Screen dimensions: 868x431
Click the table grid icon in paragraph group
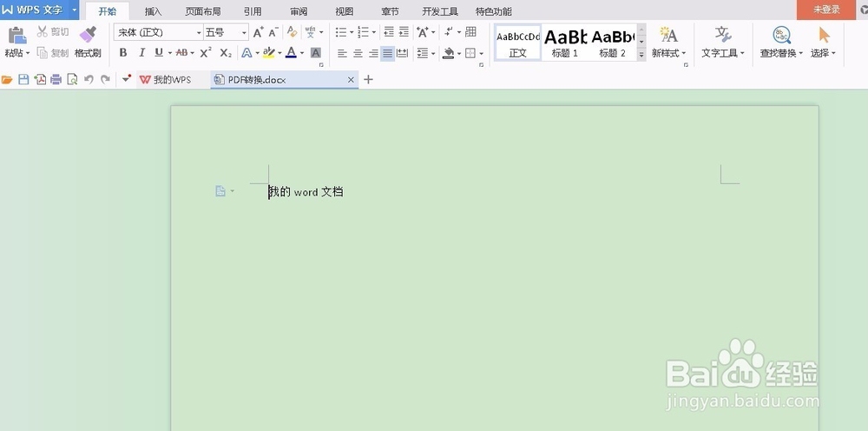[470, 31]
